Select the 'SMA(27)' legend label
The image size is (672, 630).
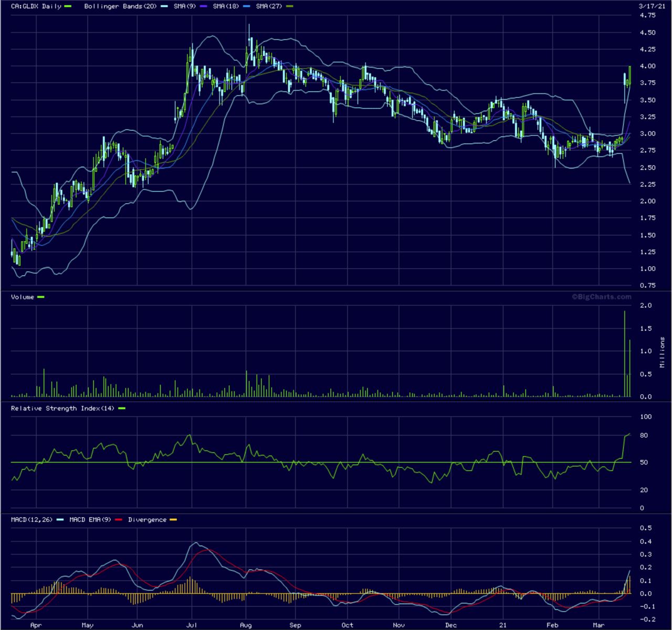[x=270, y=6]
